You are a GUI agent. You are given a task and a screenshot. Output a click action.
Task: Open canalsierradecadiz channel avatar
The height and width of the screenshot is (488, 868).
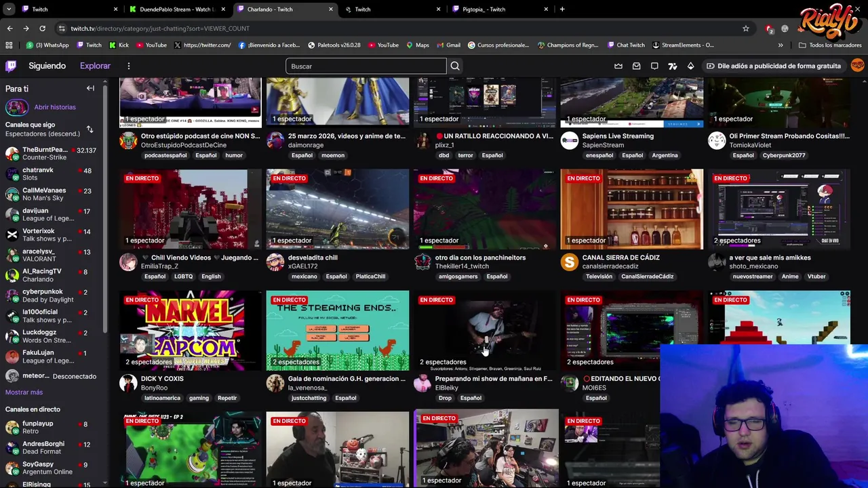click(570, 262)
